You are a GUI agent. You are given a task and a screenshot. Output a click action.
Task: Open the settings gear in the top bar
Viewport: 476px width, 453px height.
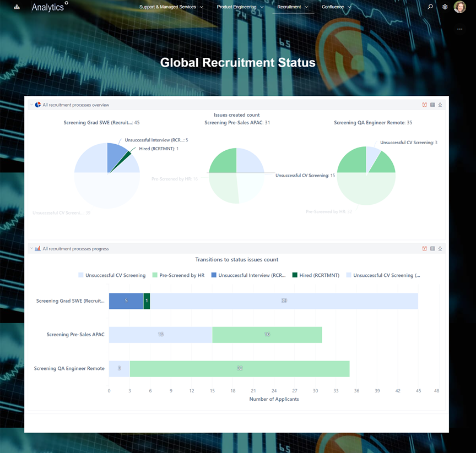[x=445, y=7]
